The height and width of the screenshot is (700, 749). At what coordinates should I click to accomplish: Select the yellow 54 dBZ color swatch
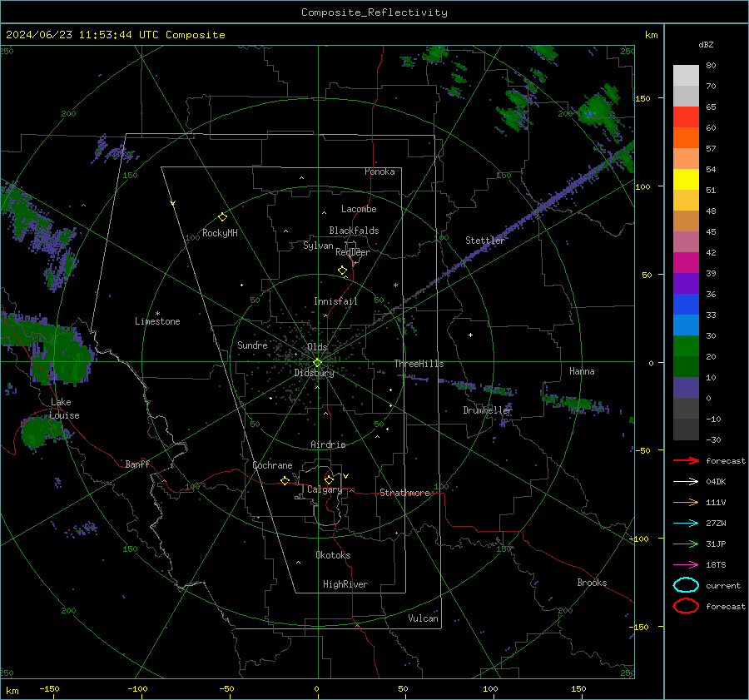[686, 179]
